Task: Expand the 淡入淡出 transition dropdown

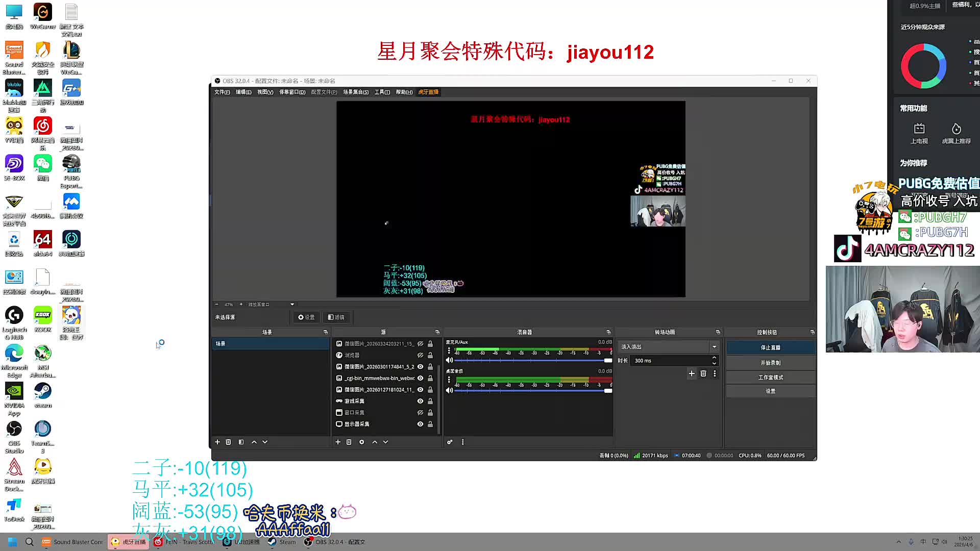Action: (714, 346)
